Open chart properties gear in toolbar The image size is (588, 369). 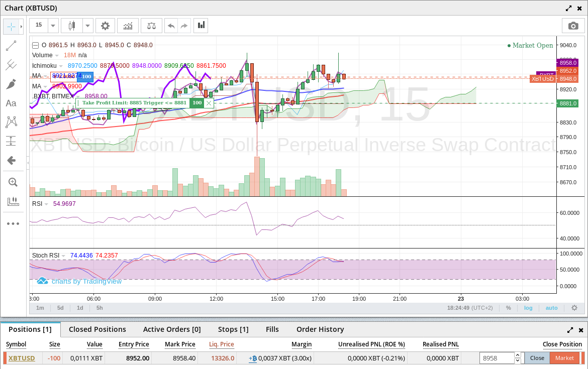click(x=105, y=26)
